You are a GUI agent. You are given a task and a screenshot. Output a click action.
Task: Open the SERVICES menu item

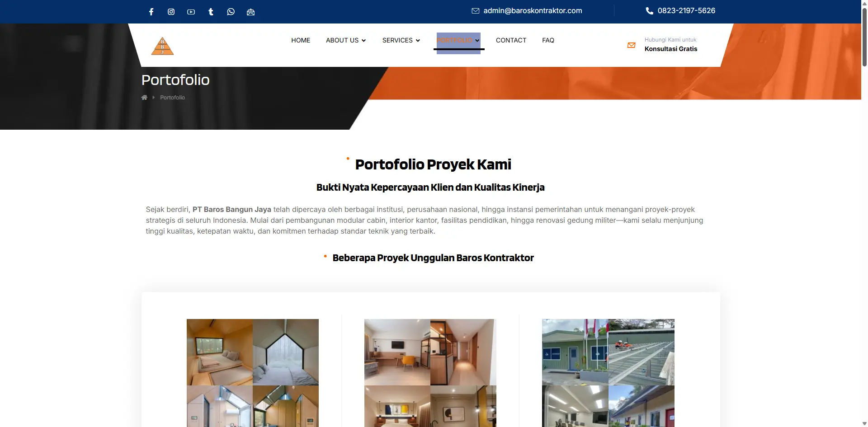397,40
